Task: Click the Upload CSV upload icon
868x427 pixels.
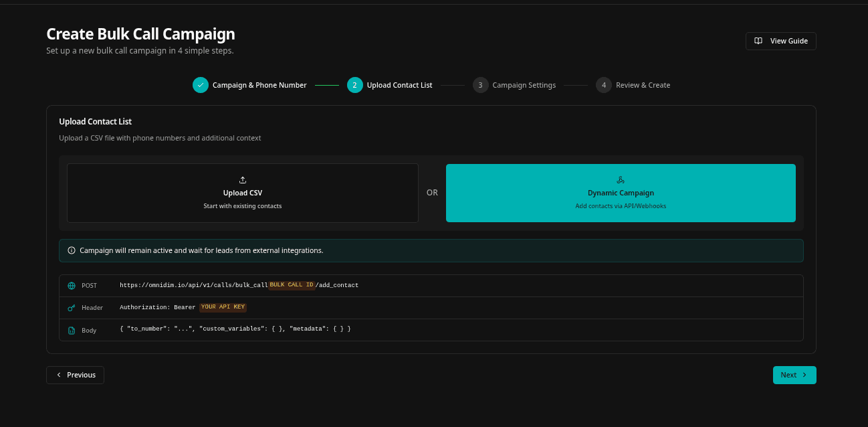Action: point(242,179)
